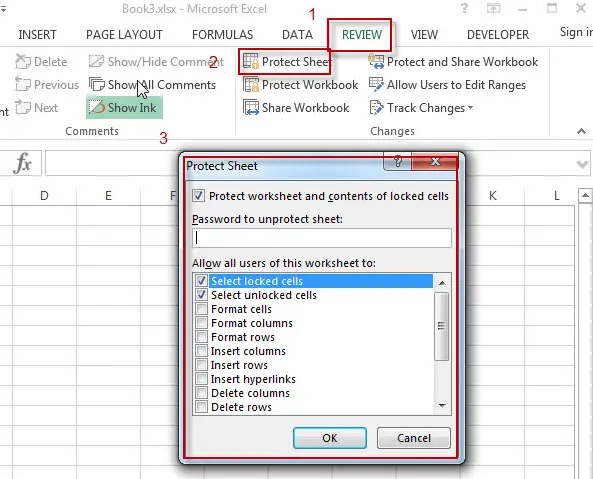Screen dimensions: 593x479
Task: Click the Protect Sheet ribbon icon
Action: pyautogui.click(x=251, y=62)
